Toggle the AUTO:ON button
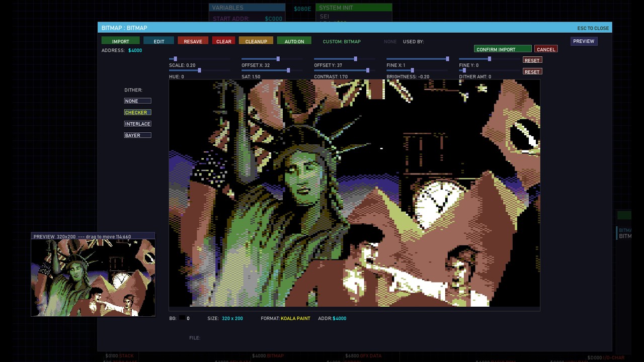Viewport: 644px width, 362px height. click(294, 41)
